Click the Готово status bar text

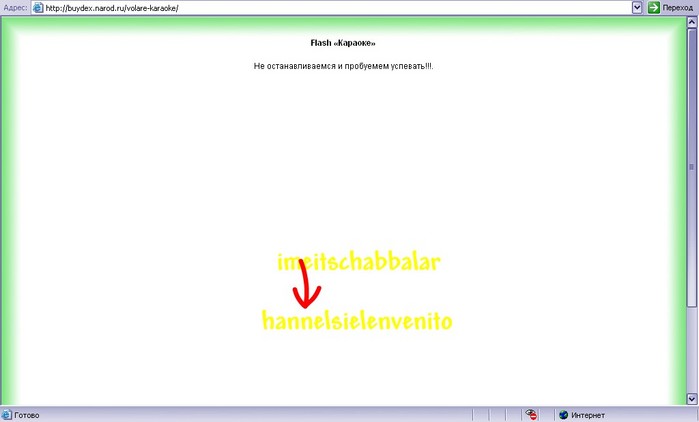click(27, 415)
